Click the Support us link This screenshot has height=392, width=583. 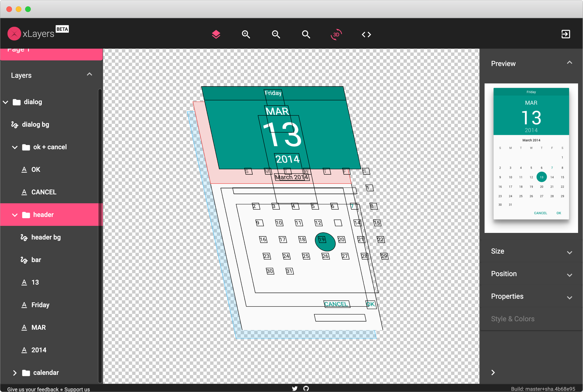[x=77, y=389]
